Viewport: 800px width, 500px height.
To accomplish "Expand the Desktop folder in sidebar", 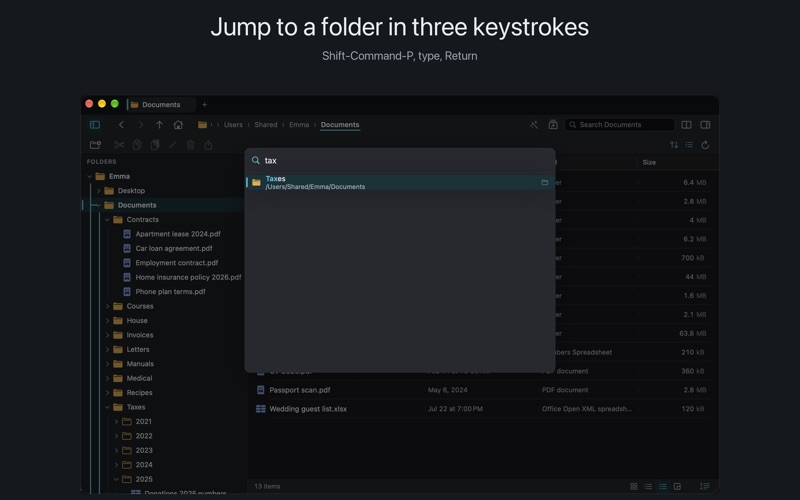I will pyautogui.click(x=99, y=191).
